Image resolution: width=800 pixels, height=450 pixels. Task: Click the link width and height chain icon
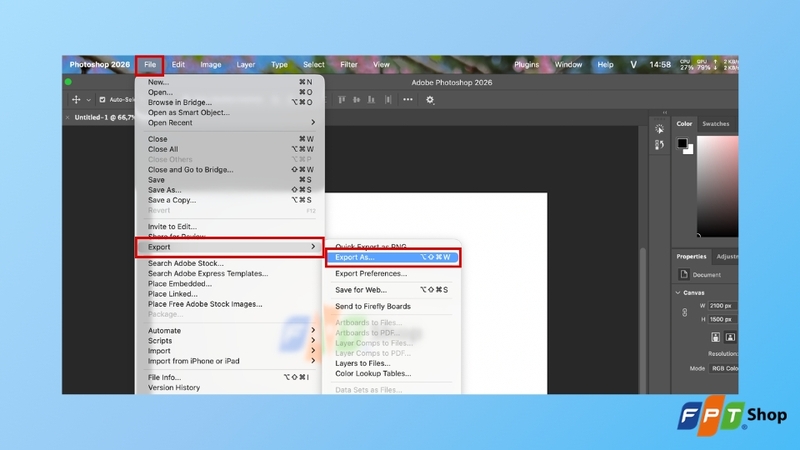point(684,312)
